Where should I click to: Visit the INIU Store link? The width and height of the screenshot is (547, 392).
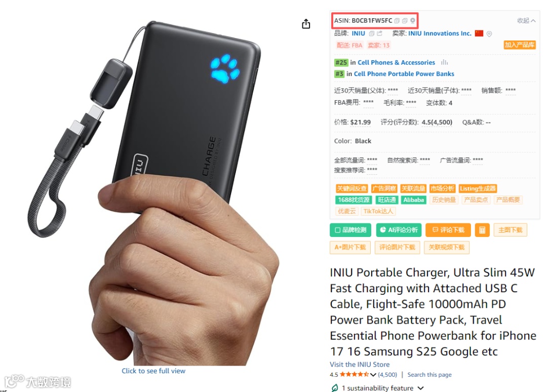(x=360, y=365)
